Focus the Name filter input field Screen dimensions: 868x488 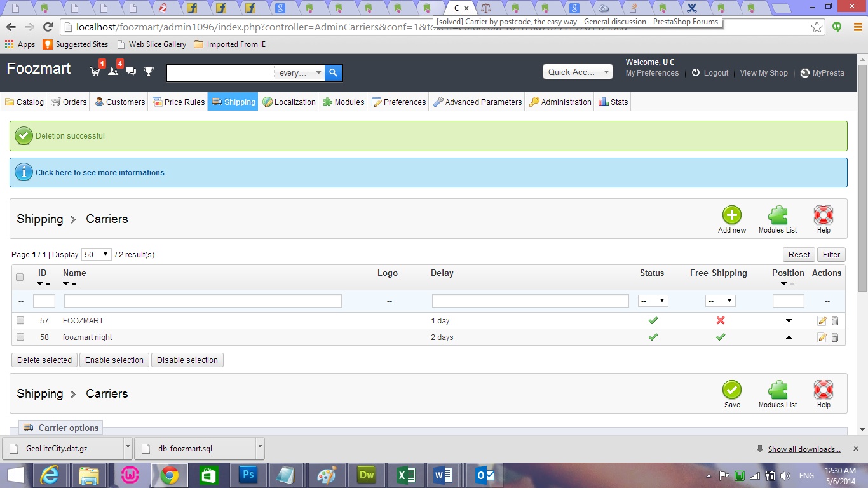coord(203,301)
